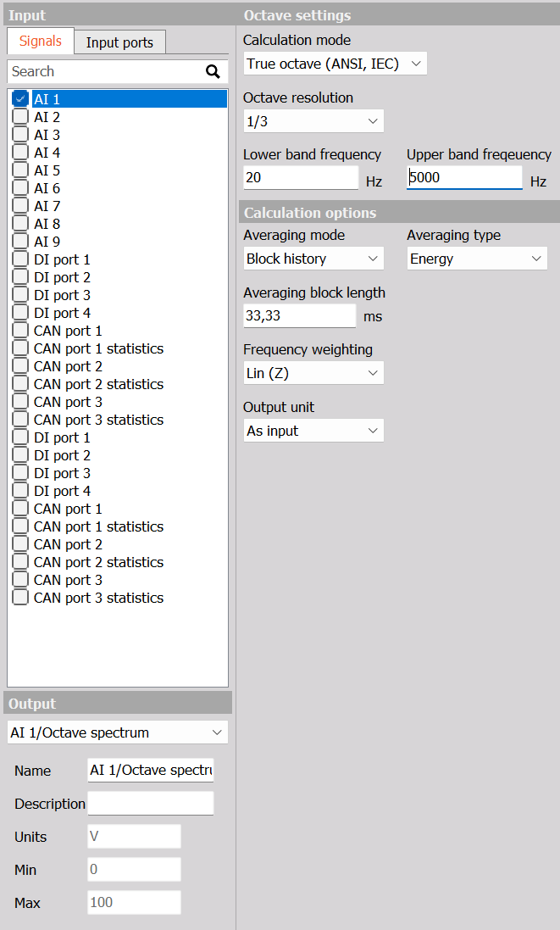Click the Averaging block length field
The image size is (560, 930).
pos(300,315)
